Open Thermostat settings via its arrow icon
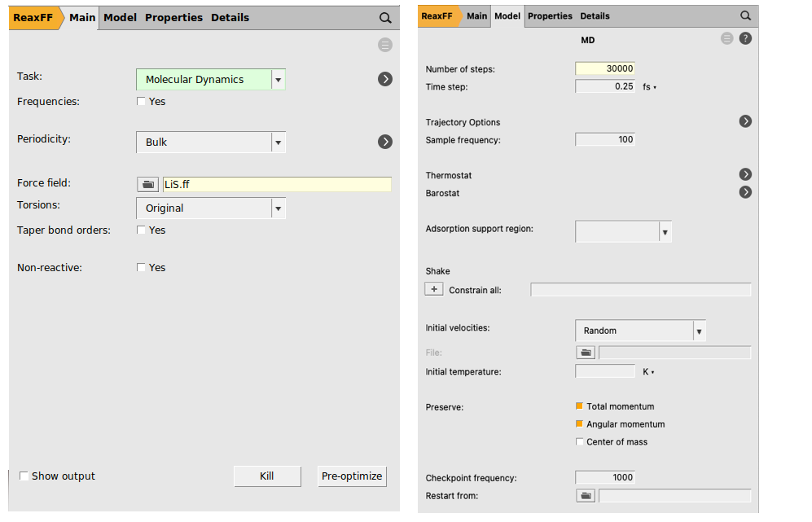The image size is (812, 522). (744, 173)
